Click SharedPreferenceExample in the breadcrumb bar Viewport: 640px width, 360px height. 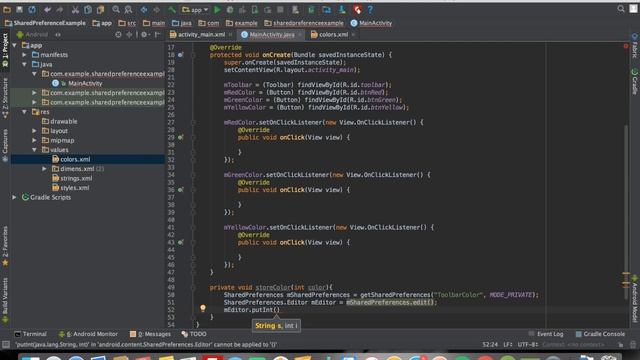(45, 23)
